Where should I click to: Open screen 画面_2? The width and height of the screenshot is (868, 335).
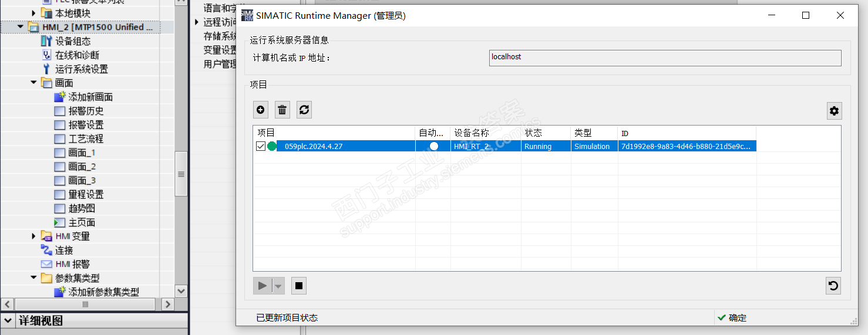(x=82, y=167)
